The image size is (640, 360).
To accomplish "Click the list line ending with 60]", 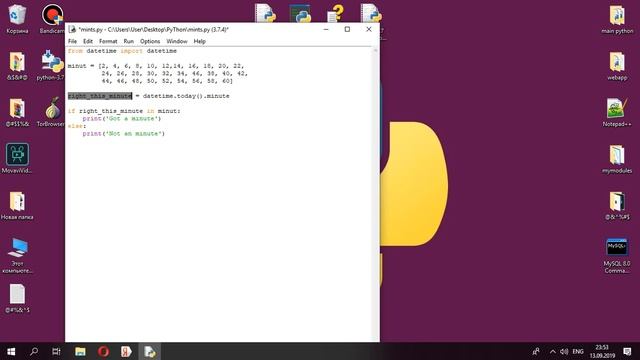I will [167, 81].
